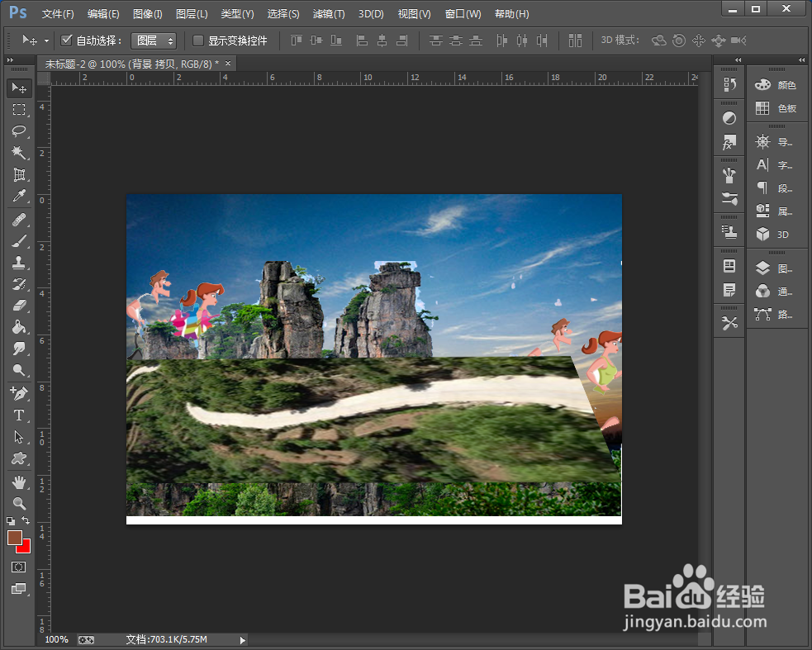
Task: Close the 未标题-2 document tab
Action: [x=227, y=64]
